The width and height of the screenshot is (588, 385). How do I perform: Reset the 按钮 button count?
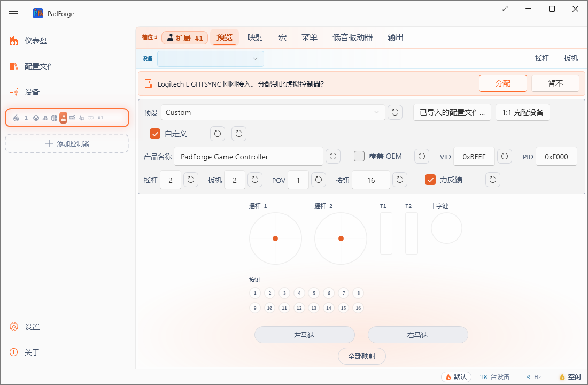pyautogui.click(x=400, y=180)
